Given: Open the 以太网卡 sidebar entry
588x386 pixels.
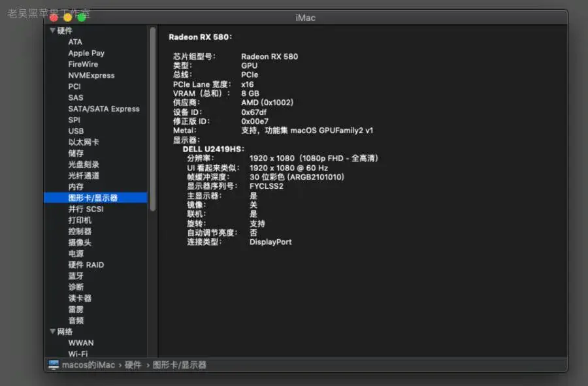Looking at the screenshot, I should (x=83, y=142).
